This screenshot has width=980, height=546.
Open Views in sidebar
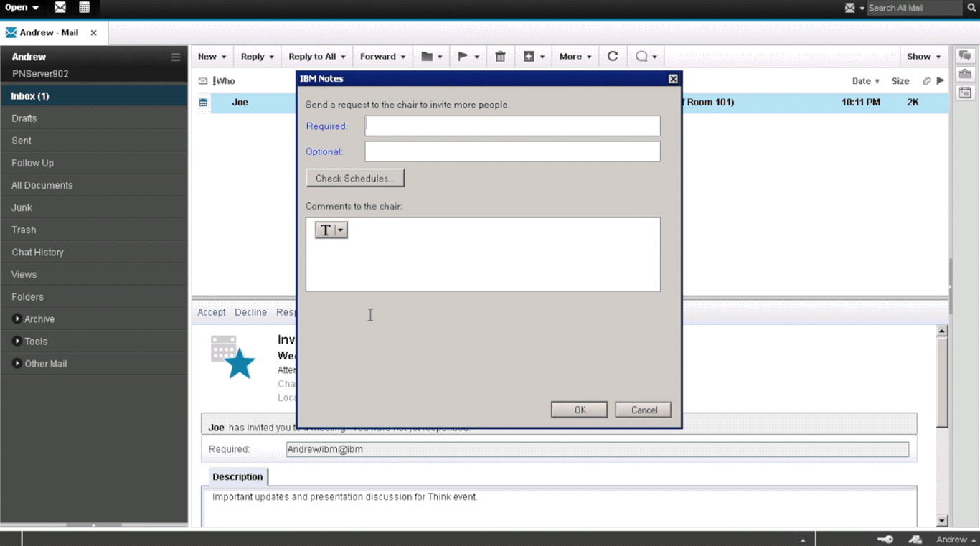click(x=94, y=275)
